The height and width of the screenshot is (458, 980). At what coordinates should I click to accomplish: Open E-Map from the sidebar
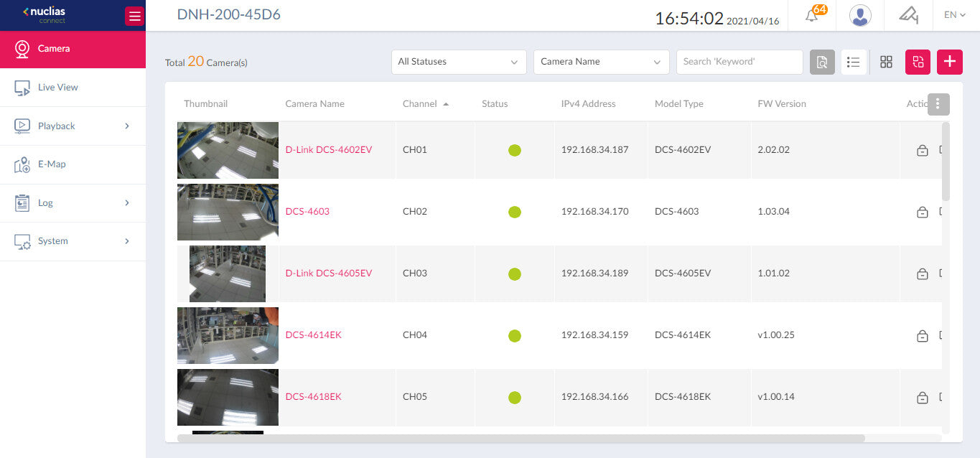52,164
